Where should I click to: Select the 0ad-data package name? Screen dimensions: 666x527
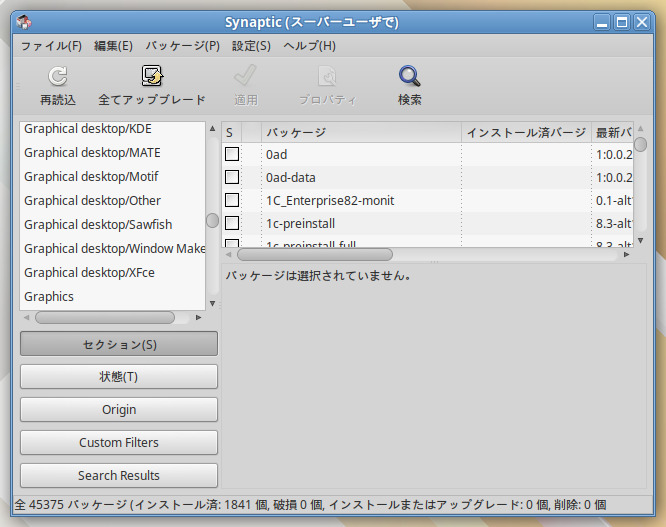(x=291, y=178)
